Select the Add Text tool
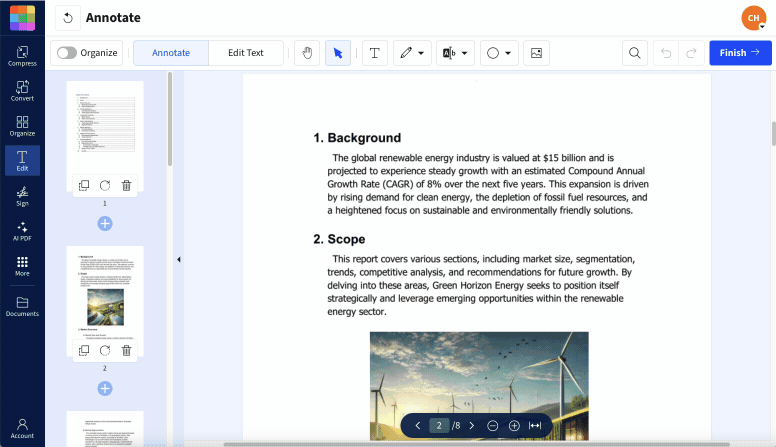 click(375, 53)
